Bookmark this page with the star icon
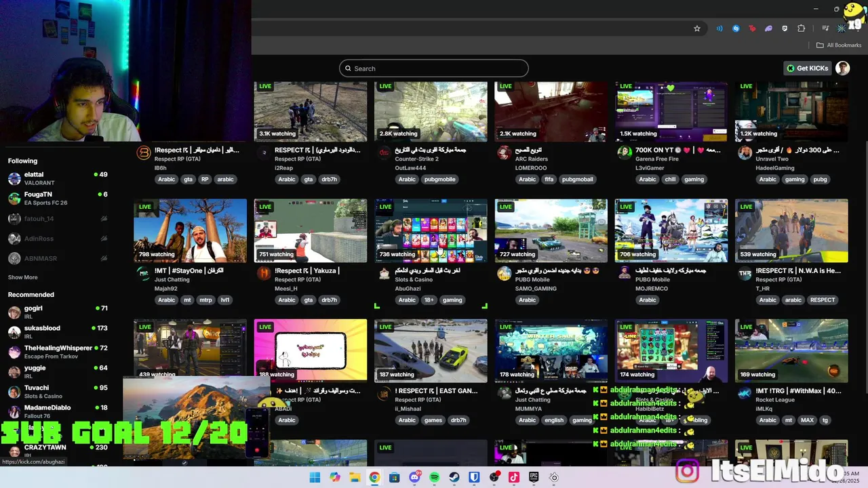This screenshot has height=488, width=868. [696, 28]
